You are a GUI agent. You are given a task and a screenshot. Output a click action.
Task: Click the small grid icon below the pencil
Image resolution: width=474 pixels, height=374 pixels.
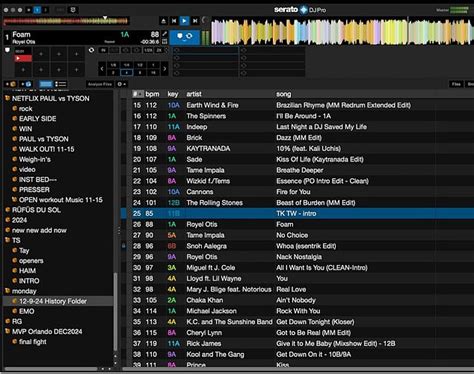click(x=165, y=42)
